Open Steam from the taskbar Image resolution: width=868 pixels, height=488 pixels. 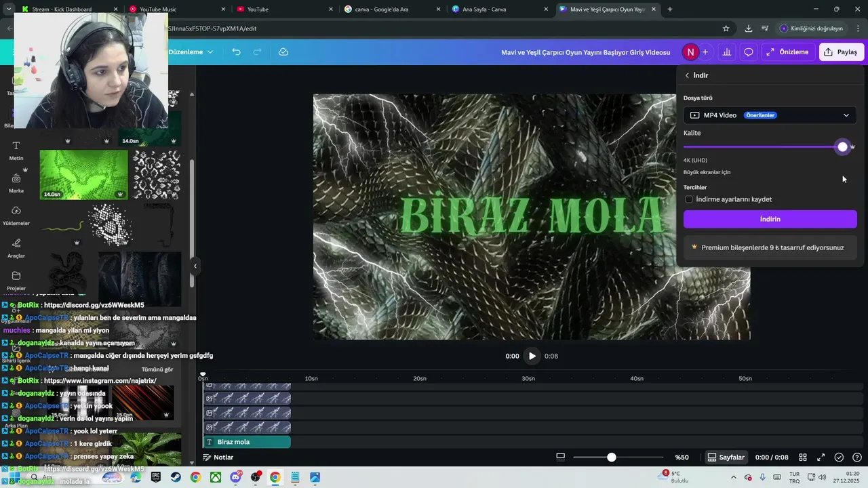[x=175, y=477]
